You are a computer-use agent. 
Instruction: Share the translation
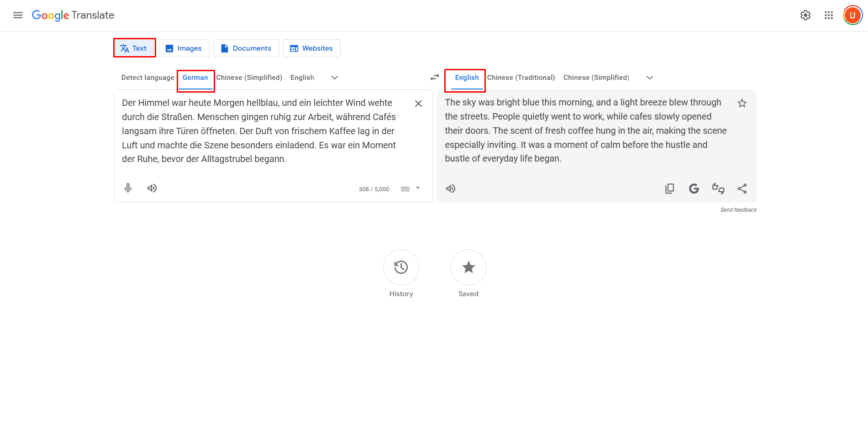(742, 188)
